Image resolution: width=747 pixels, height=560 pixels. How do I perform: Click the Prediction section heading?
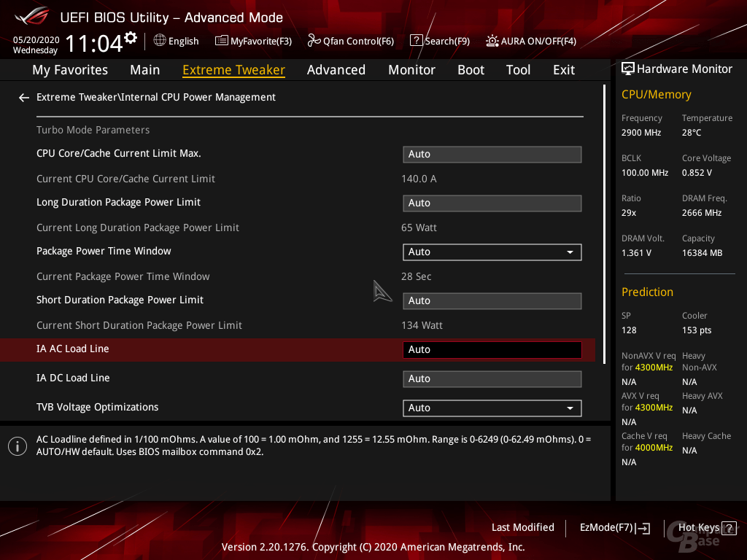coord(647,292)
